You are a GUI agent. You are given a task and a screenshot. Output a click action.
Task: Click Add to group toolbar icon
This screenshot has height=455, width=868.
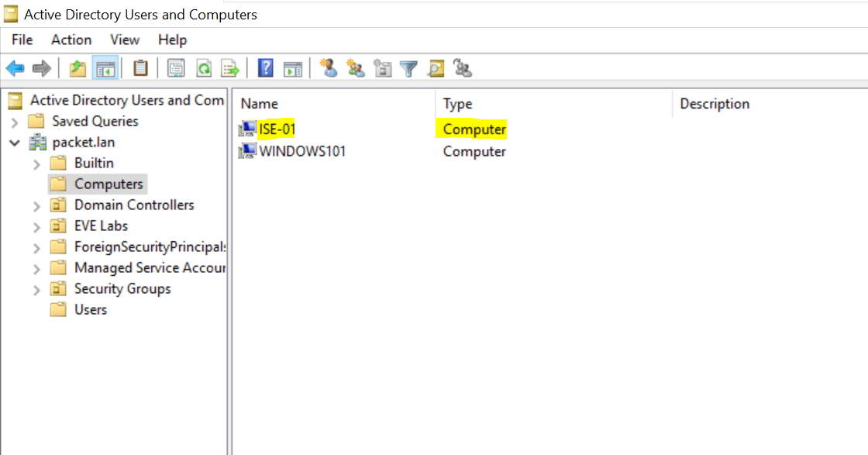(462, 68)
